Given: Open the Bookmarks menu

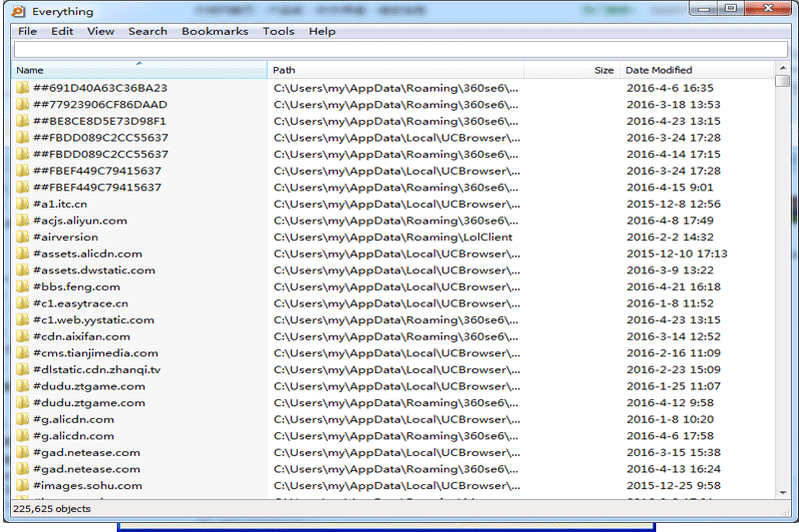Looking at the screenshot, I should [215, 32].
